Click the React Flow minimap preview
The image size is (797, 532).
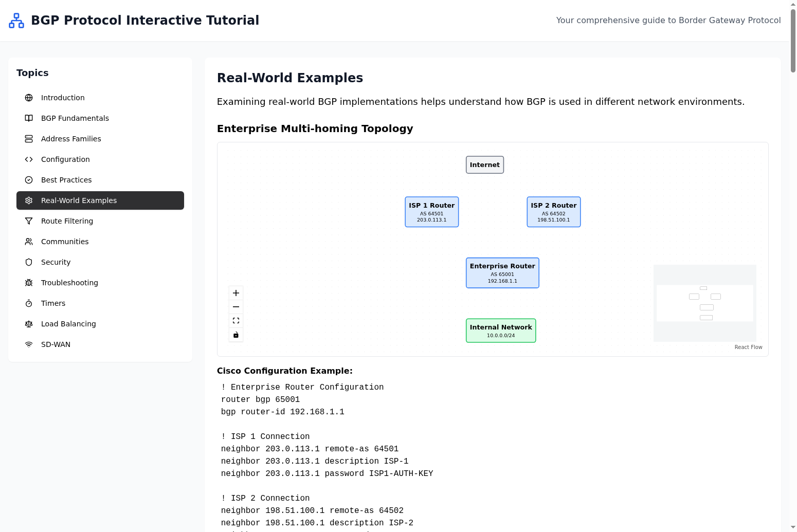(x=704, y=303)
